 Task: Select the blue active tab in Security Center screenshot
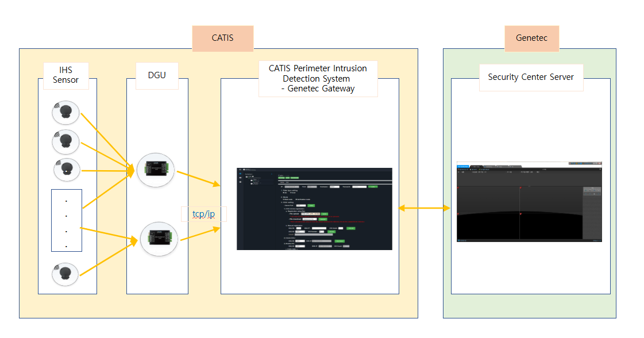[463, 167]
